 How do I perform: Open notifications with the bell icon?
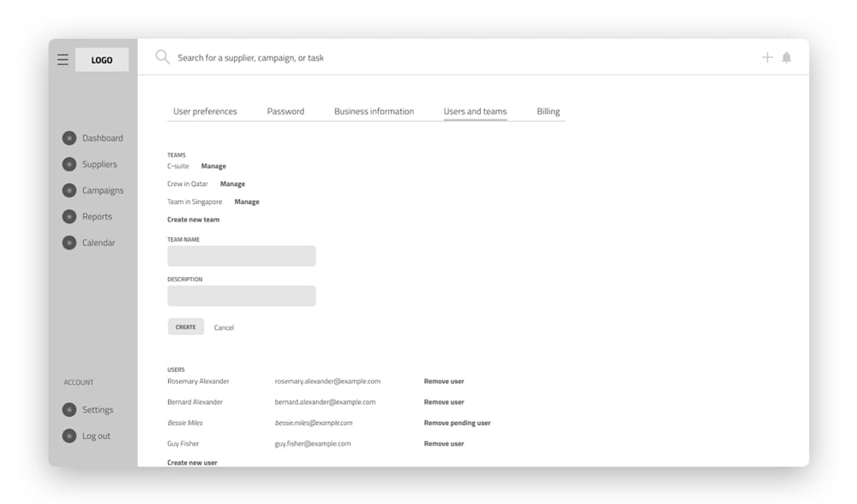coord(787,57)
